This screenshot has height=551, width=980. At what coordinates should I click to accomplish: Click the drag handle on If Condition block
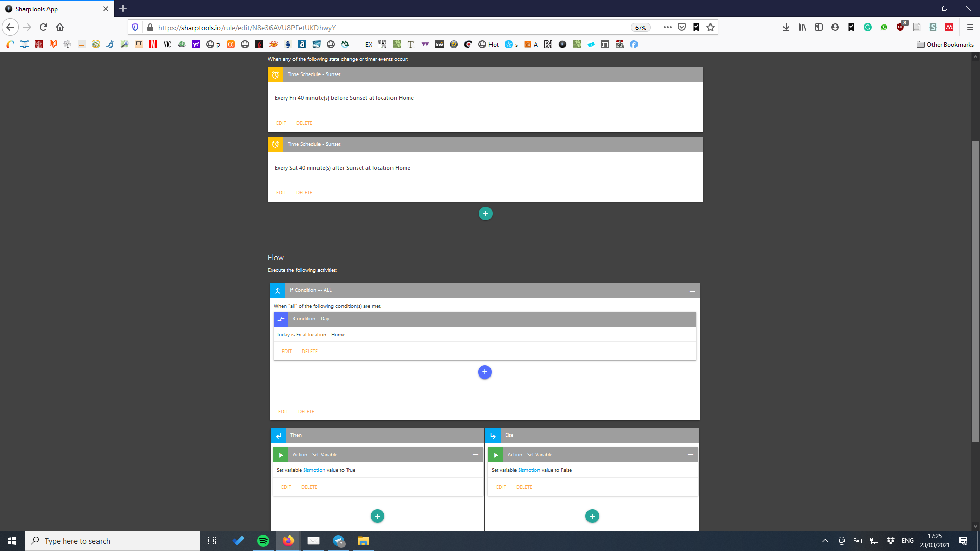[x=692, y=290]
